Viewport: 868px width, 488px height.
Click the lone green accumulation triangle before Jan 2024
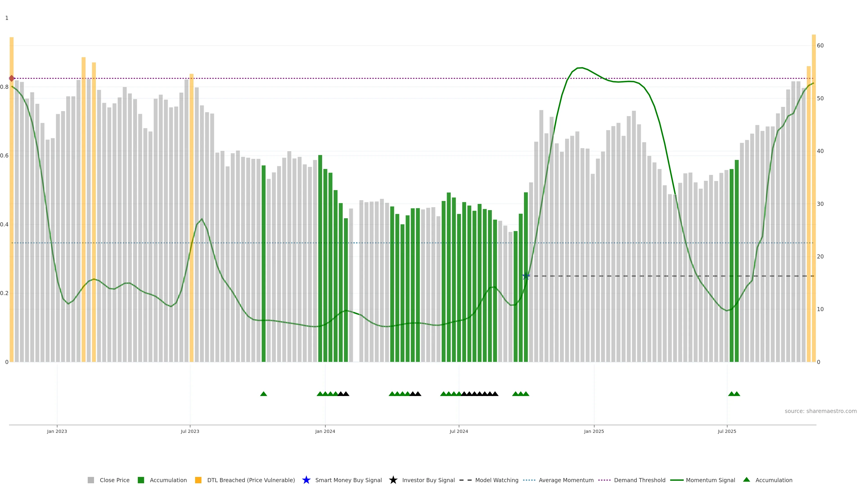(x=264, y=394)
